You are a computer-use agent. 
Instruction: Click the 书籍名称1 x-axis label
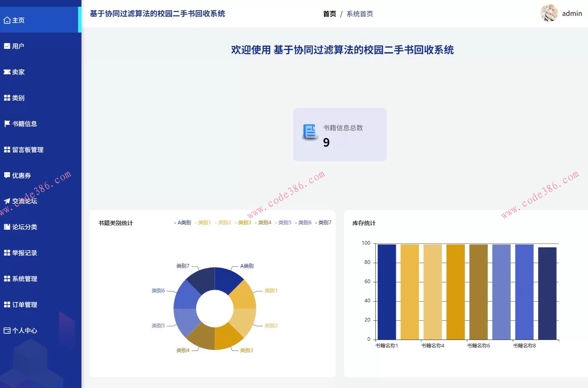pyautogui.click(x=387, y=345)
